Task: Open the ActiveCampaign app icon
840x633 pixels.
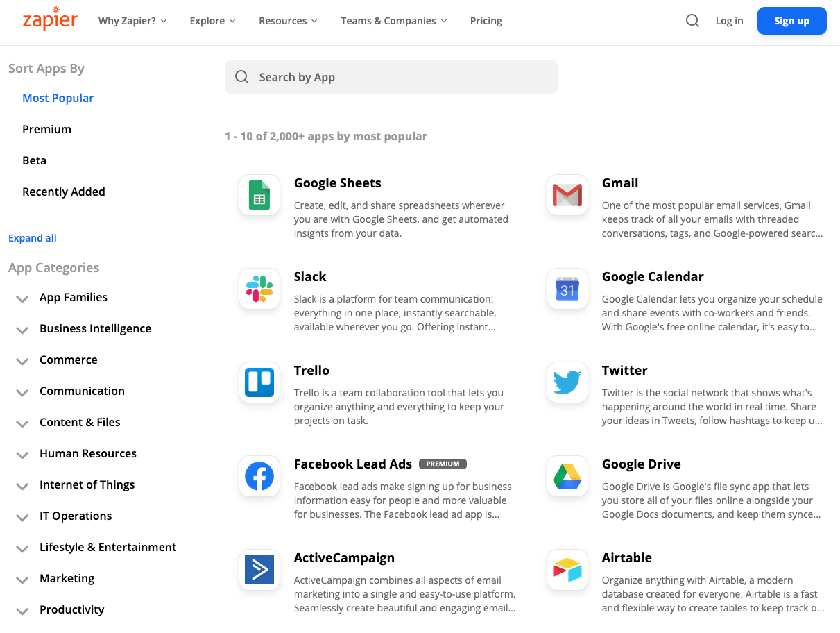Action: (x=259, y=570)
